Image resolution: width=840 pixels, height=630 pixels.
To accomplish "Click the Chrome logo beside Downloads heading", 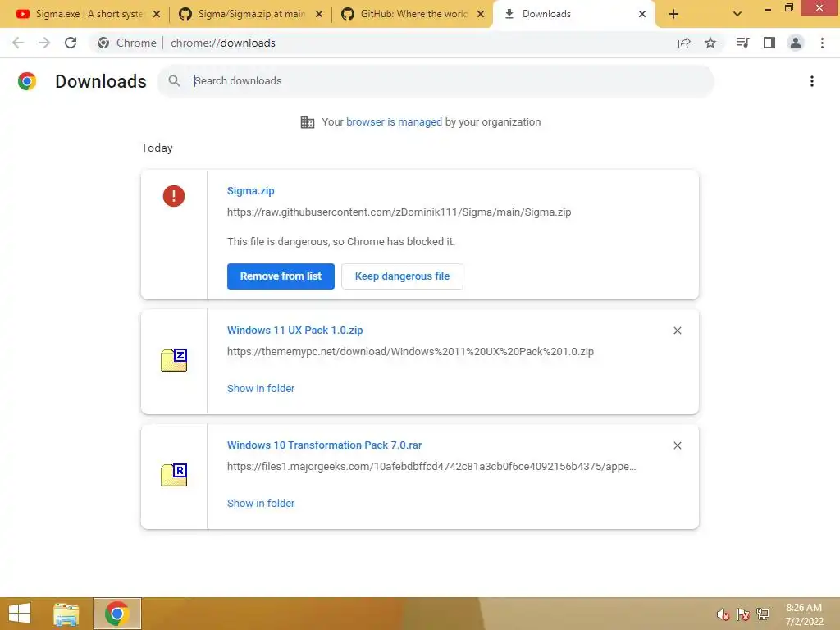I will [27, 81].
